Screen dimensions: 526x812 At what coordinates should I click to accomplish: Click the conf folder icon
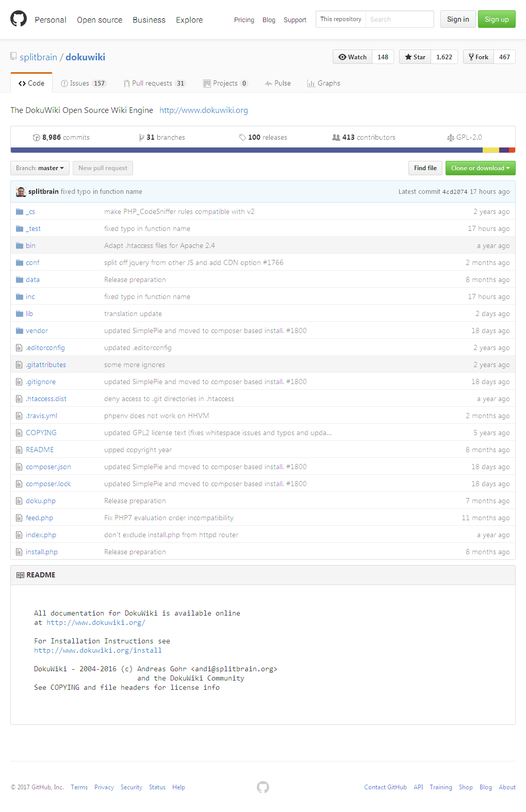point(20,262)
